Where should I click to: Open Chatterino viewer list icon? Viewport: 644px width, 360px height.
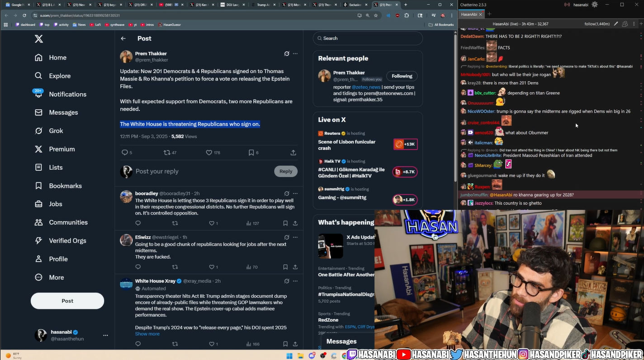[625, 24]
